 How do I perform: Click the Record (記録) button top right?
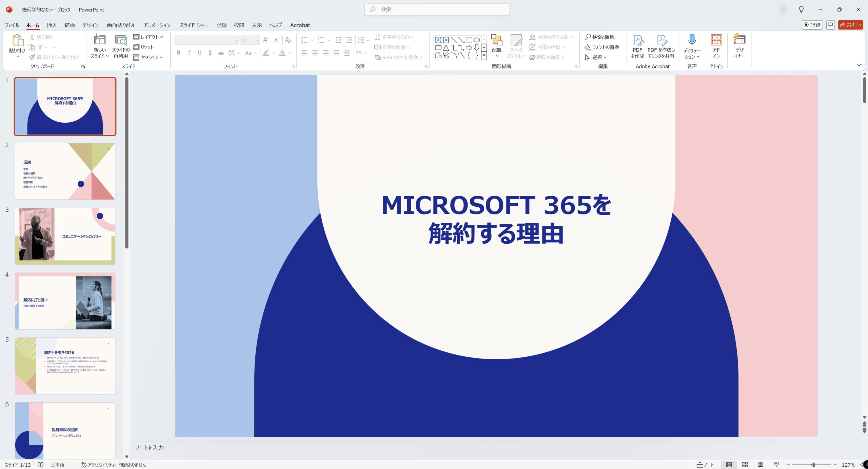click(x=812, y=25)
